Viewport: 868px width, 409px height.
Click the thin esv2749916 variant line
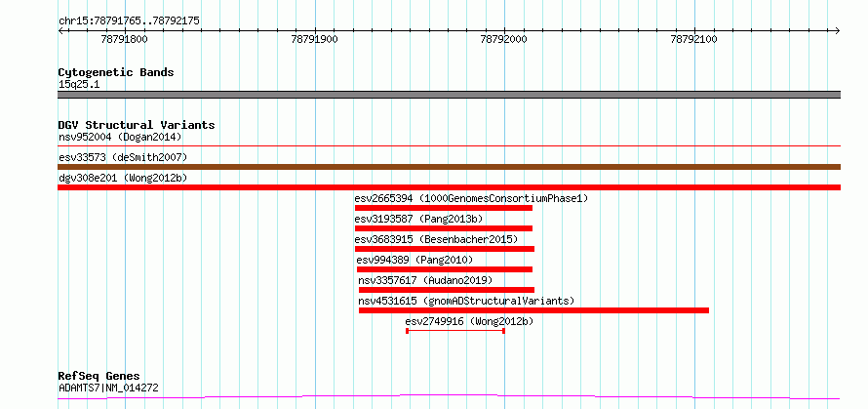pyautogui.click(x=455, y=331)
